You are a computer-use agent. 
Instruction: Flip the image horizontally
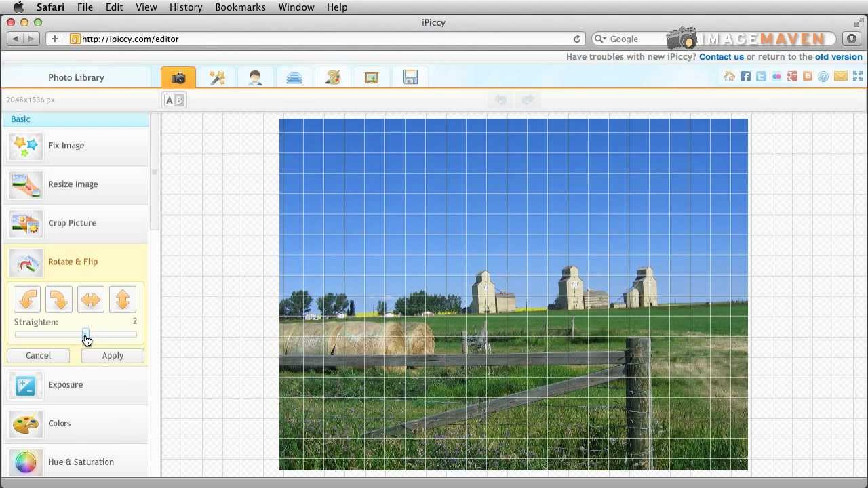pos(91,300)
